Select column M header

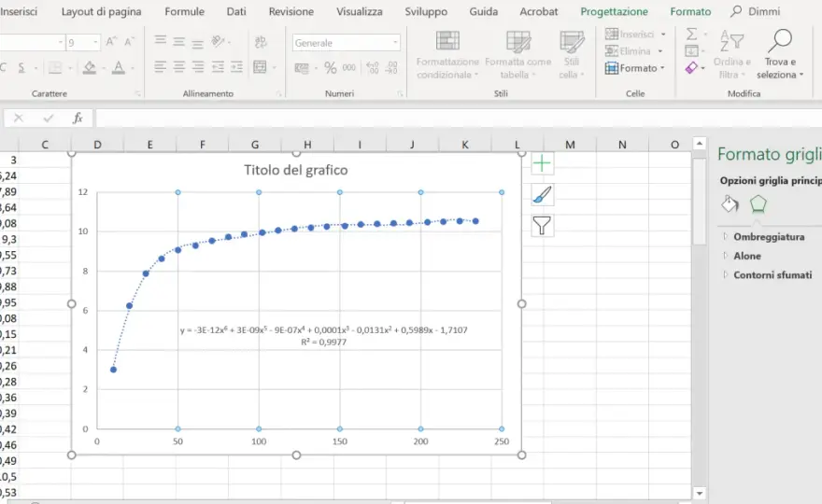(570, 145)
